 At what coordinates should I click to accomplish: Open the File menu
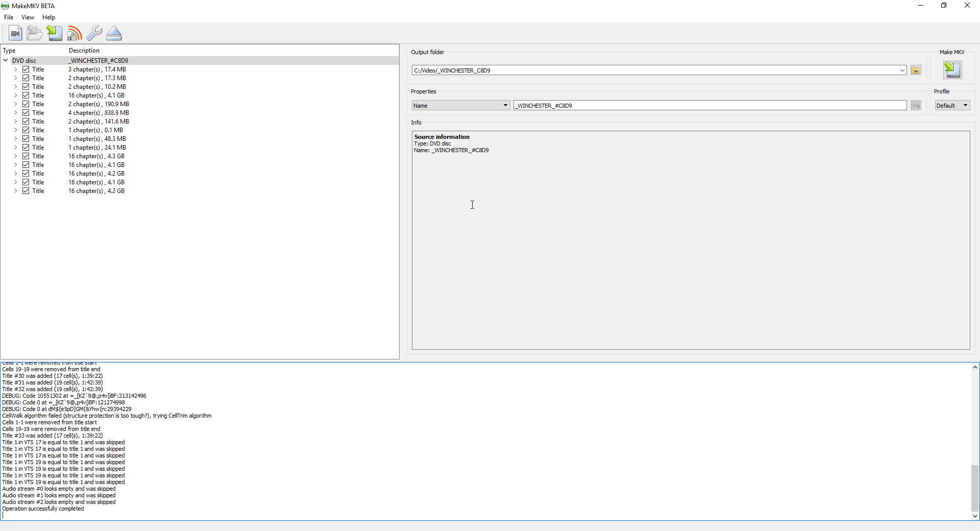9,17
